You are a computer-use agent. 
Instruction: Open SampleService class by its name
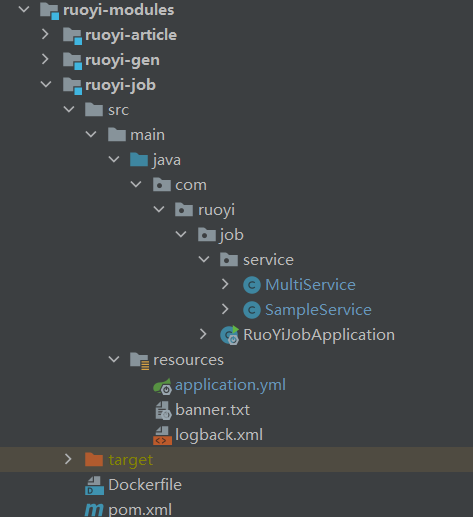318,311
